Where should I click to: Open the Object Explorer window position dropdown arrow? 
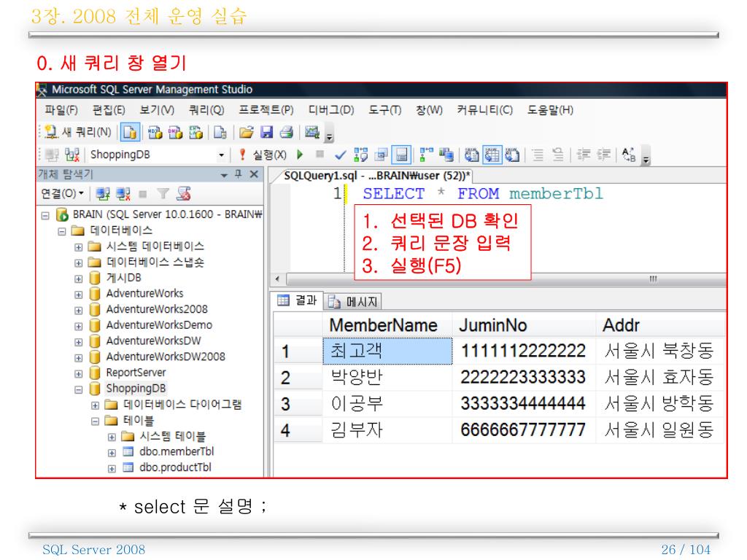224,175
